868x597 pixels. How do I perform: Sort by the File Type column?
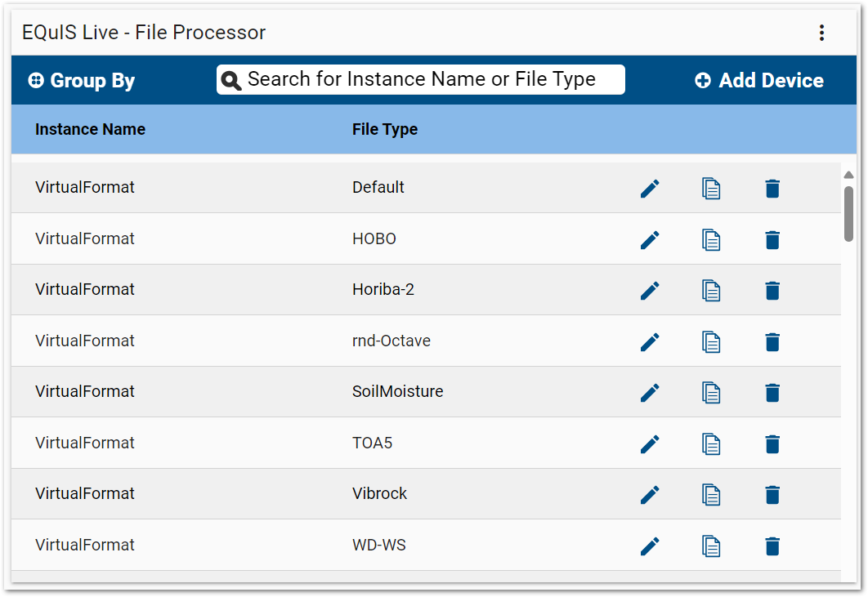tap(385, 129)
